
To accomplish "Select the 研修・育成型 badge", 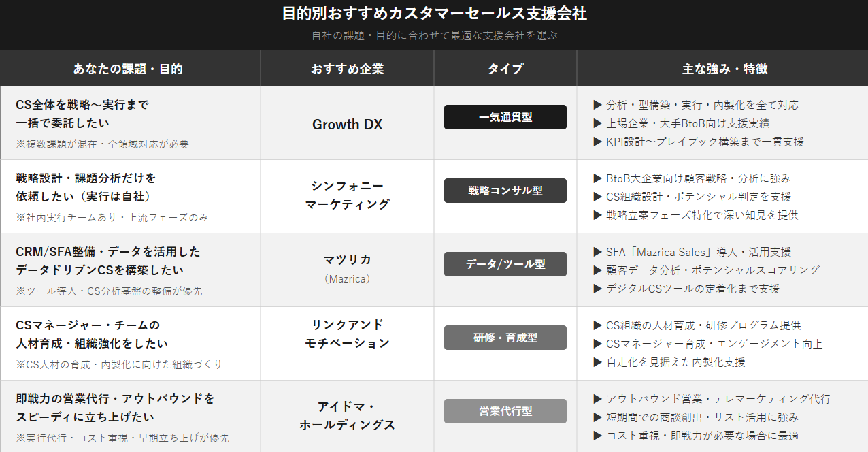I will click(x=505, y=338).
